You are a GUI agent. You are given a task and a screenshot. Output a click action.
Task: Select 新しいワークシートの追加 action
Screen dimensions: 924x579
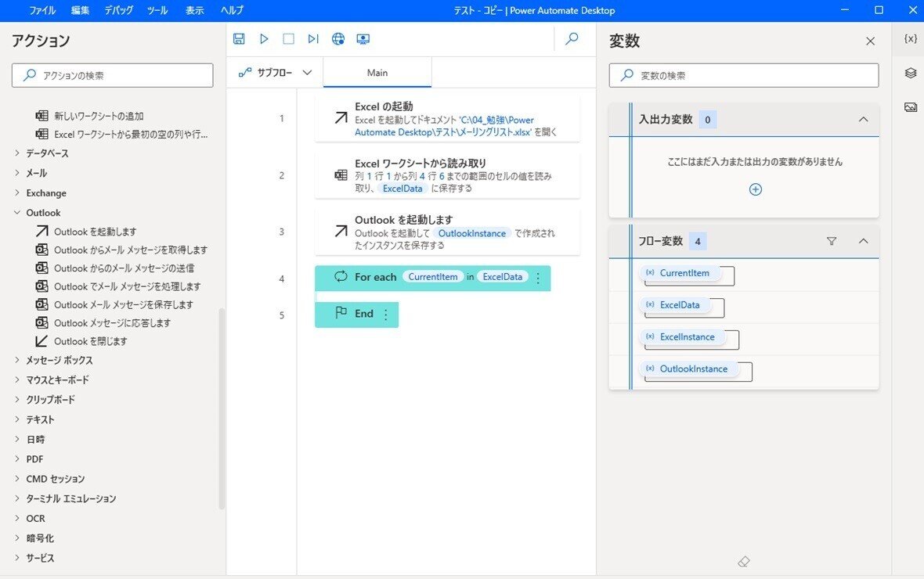pyautogui.click(x=99, y=116)
